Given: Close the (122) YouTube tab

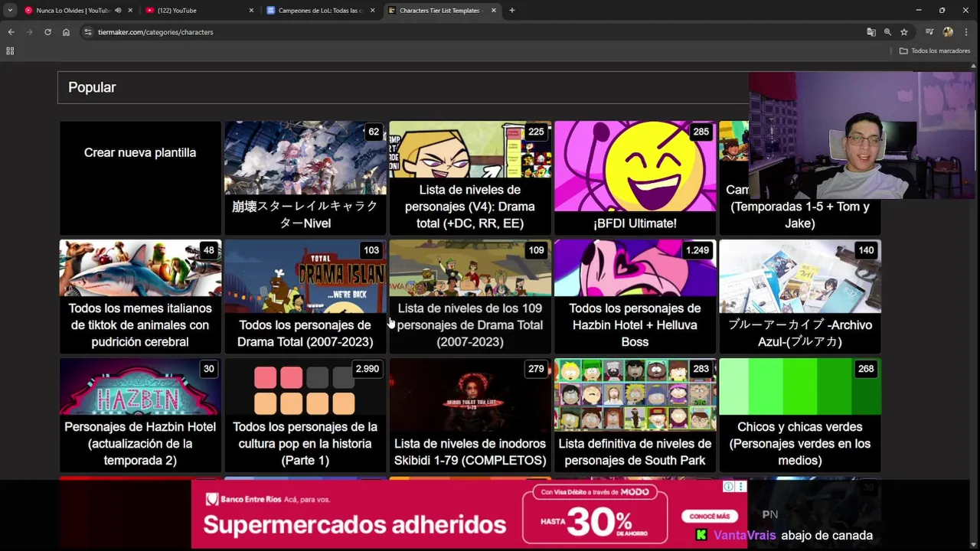Looking at the screenshot, I should 251,11.
